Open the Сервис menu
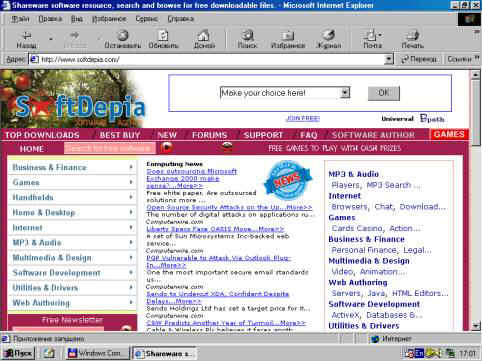This screenshot has width=482, height=361. 146,19
